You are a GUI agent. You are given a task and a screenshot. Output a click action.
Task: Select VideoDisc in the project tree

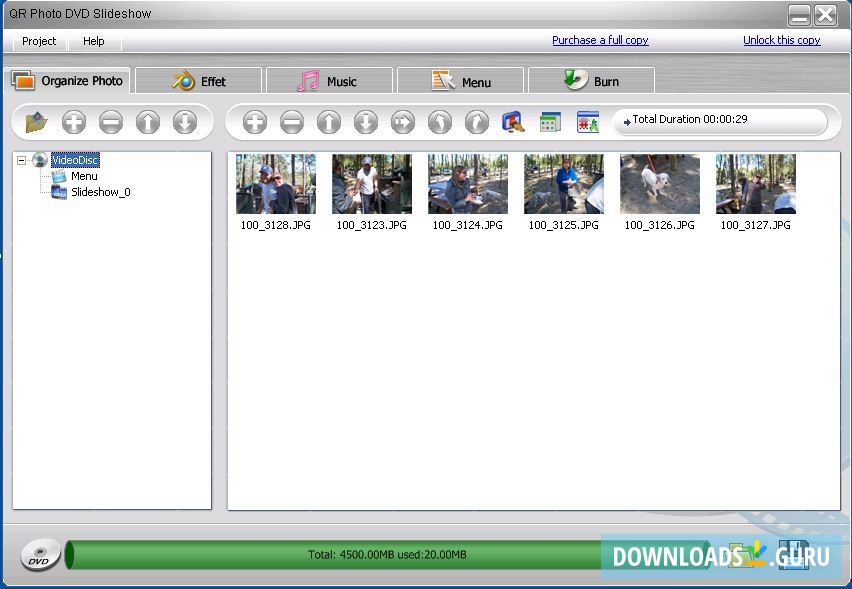75,160
